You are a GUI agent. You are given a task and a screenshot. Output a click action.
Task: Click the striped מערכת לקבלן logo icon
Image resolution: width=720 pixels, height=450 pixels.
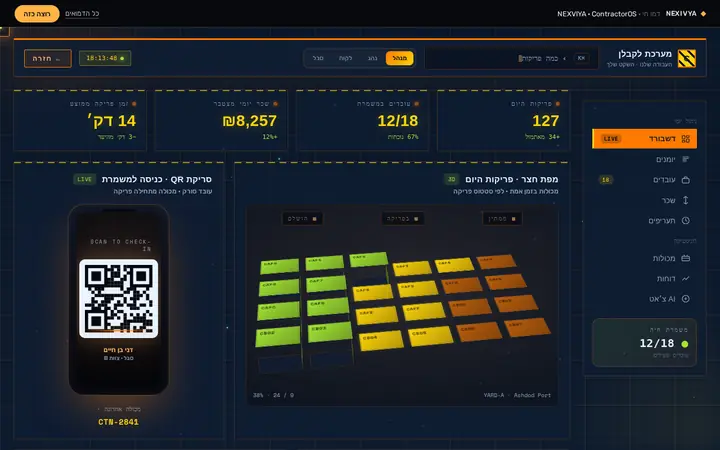tap(686, 58)
